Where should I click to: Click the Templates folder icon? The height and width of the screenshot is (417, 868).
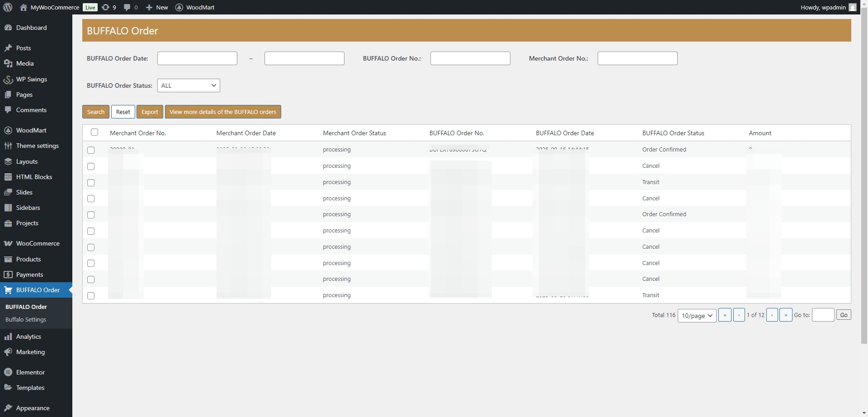8,388
